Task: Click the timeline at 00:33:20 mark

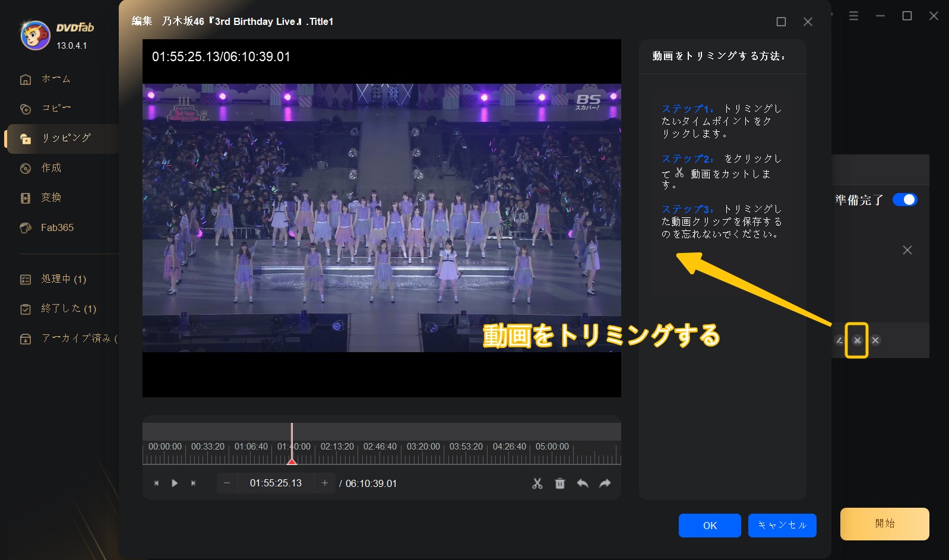Action: point(208,447)
